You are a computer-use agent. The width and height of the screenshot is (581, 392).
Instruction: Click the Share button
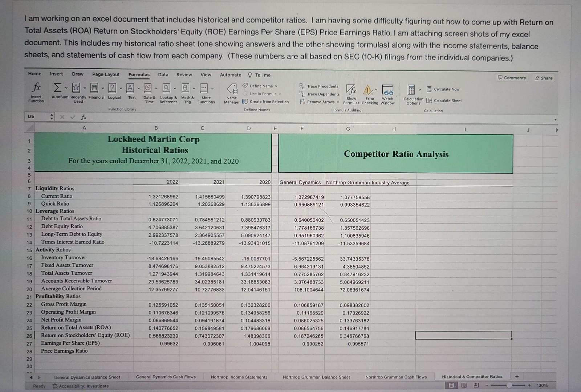[x=544, y=78]
